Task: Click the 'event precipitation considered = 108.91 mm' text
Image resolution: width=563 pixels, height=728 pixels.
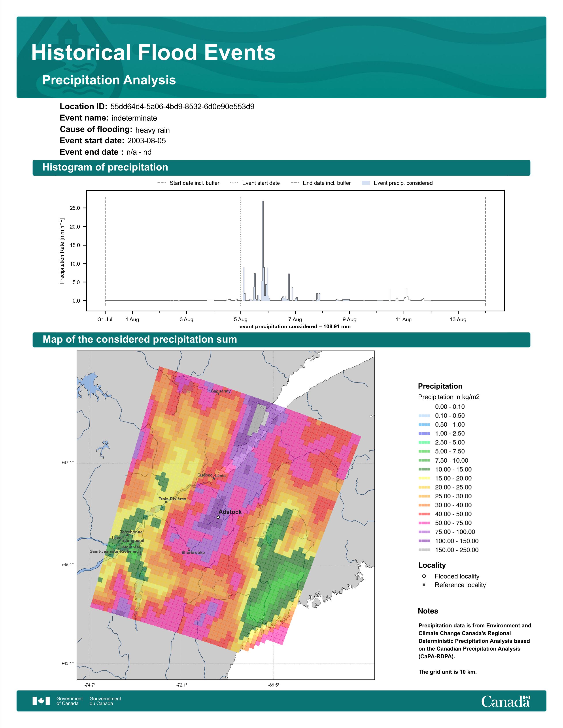Action: [x=295, y=327]
